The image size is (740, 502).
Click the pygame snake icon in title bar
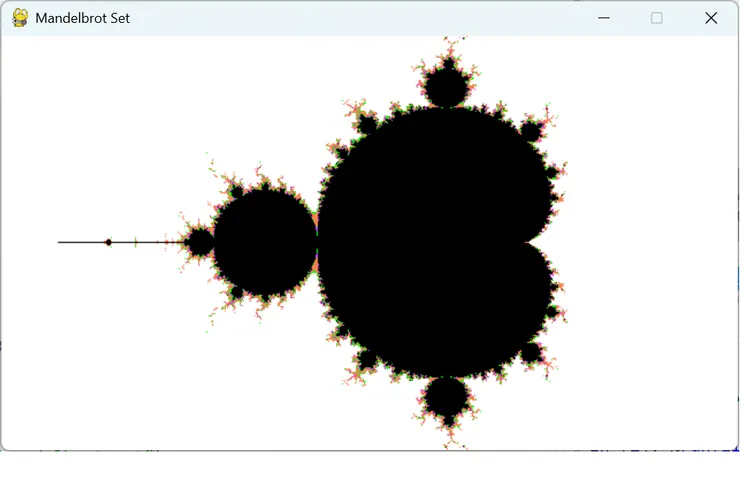pyautogui.click(x=20, y=18)
